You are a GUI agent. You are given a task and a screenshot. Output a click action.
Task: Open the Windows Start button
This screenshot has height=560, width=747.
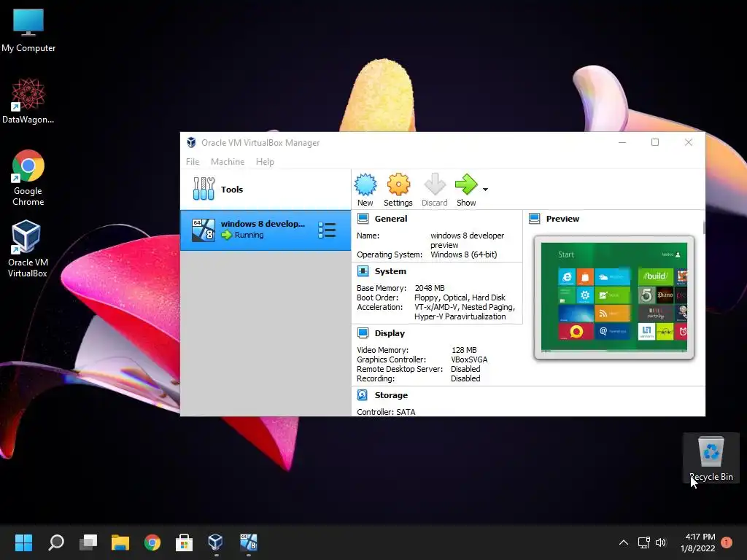tap(23, 542)
